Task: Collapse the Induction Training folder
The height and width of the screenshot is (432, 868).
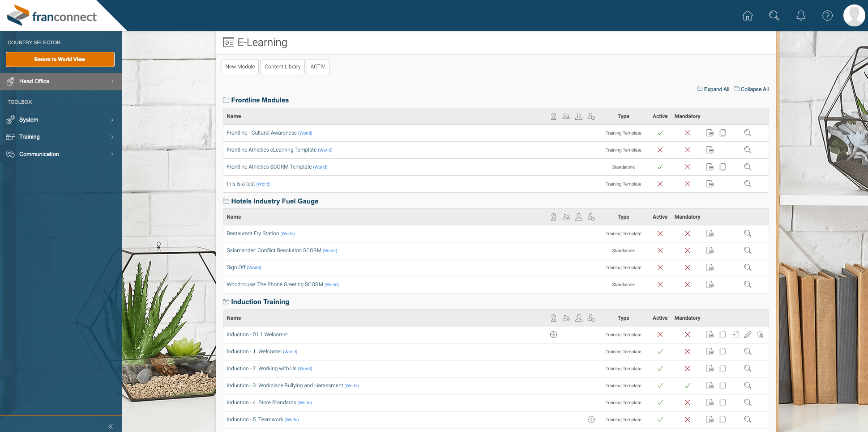Action: pos(226,302)
